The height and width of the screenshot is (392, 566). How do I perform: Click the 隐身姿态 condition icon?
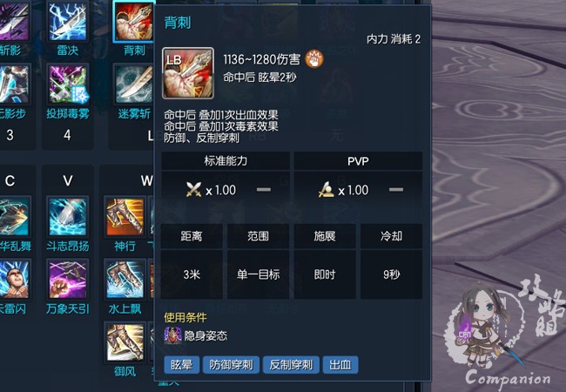172,335
